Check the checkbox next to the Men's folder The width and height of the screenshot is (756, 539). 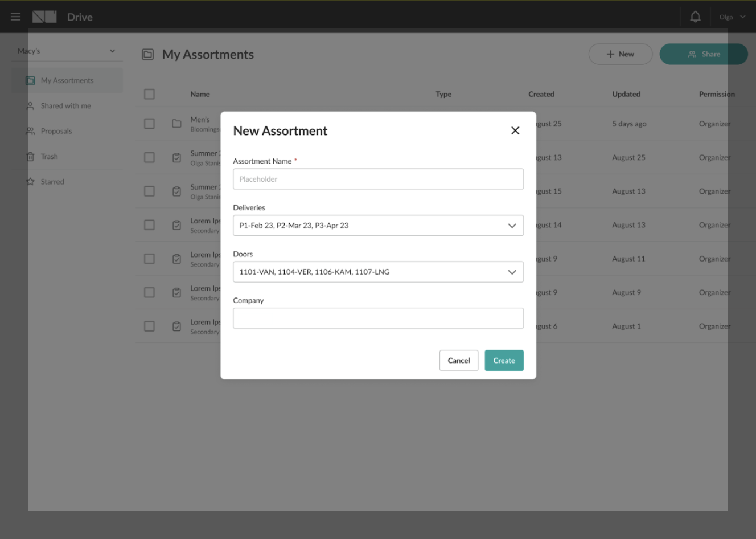[149, 123]
